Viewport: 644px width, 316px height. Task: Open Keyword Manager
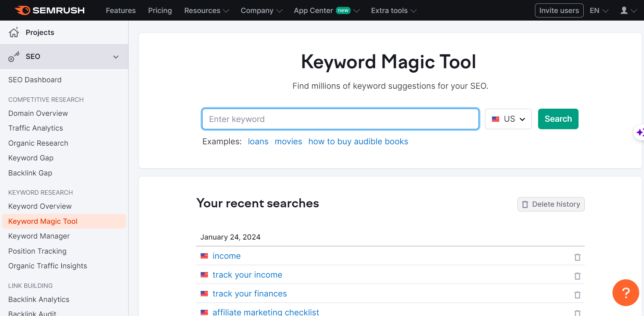pos(39,236)
